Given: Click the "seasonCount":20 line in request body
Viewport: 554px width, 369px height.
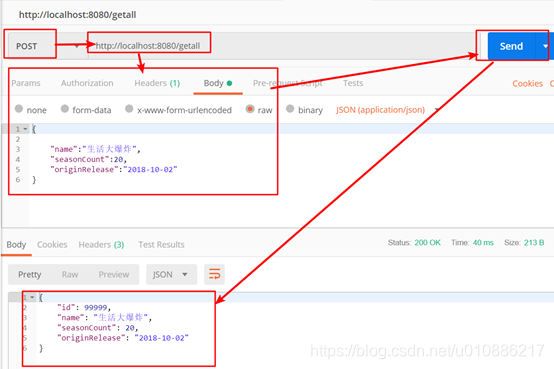Looking at the screenshot, I should [x=88, y=159].
